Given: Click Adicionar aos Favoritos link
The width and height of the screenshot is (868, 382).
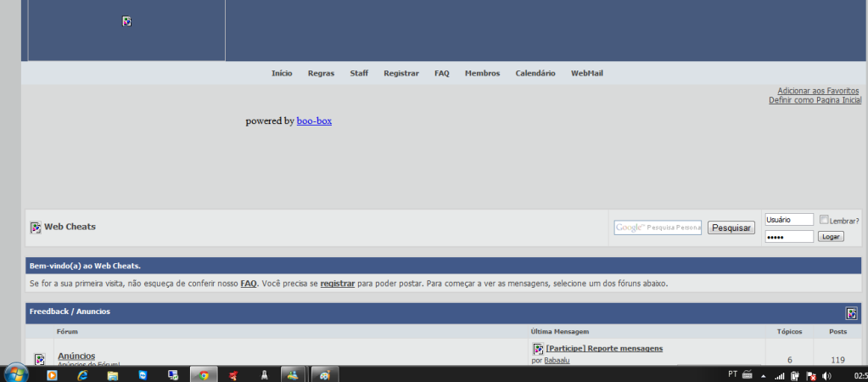Looking at the screenshot, I should coord(818,91).
